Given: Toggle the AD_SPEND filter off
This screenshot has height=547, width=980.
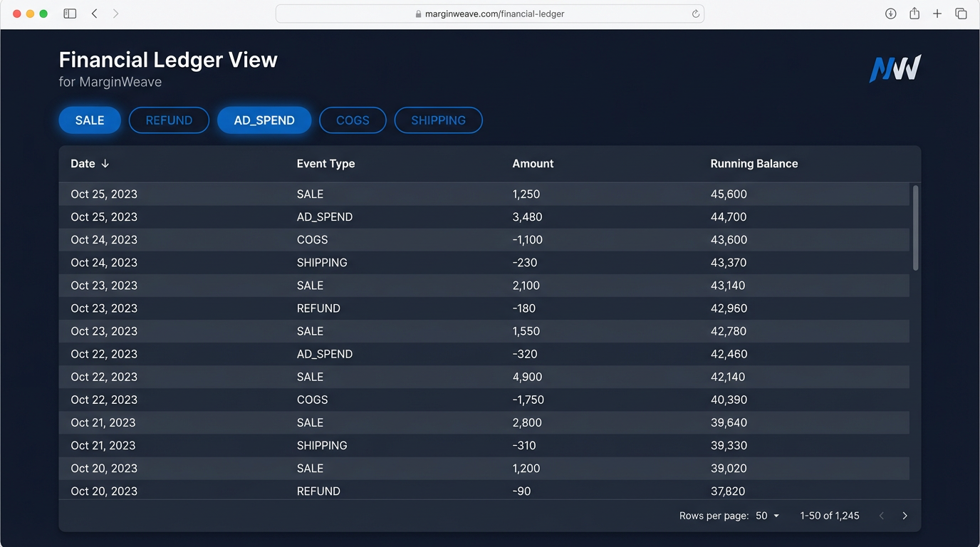Looking at the screenshot, I should (264, 120).
